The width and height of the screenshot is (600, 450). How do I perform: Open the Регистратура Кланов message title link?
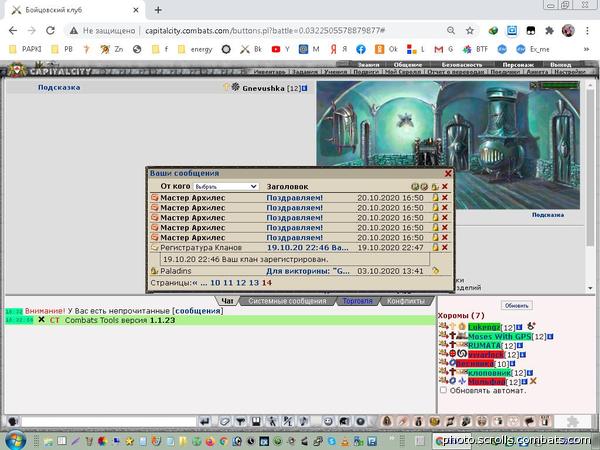(307, 247)
